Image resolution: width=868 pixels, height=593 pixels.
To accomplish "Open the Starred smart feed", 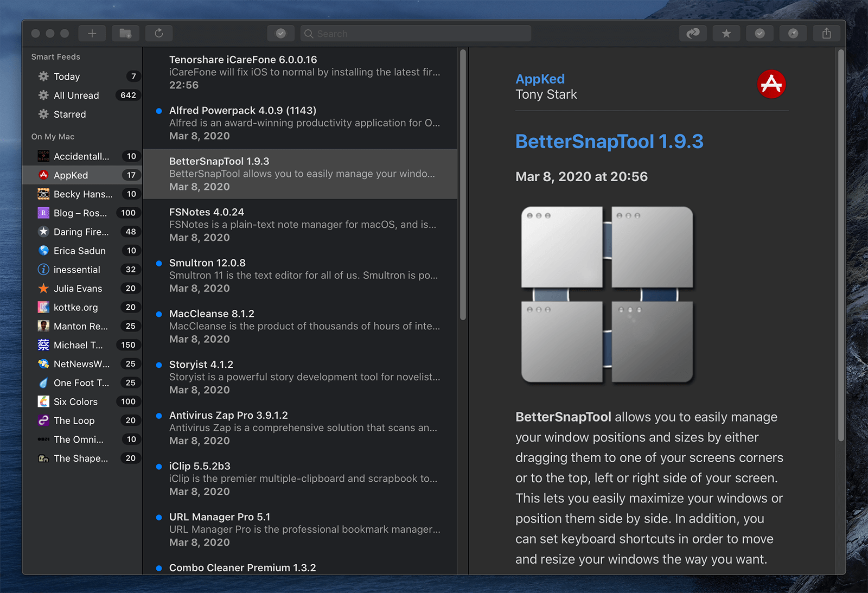I will pyautogui.click(x=82, y=114).
